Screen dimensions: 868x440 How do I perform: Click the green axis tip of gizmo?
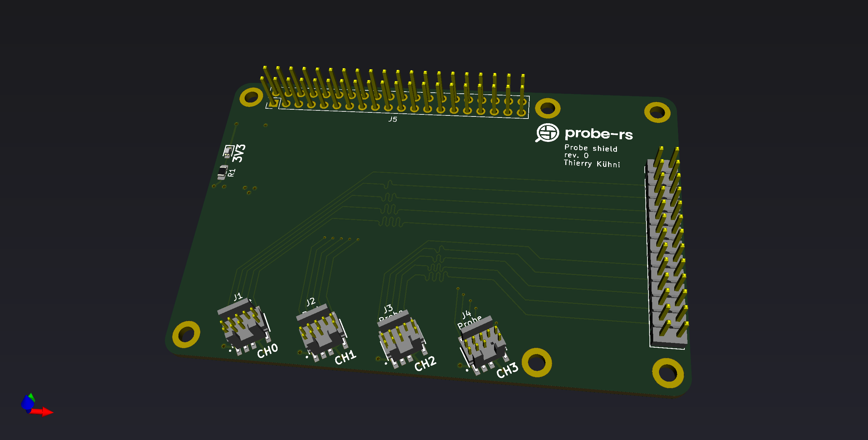[32, 396]
